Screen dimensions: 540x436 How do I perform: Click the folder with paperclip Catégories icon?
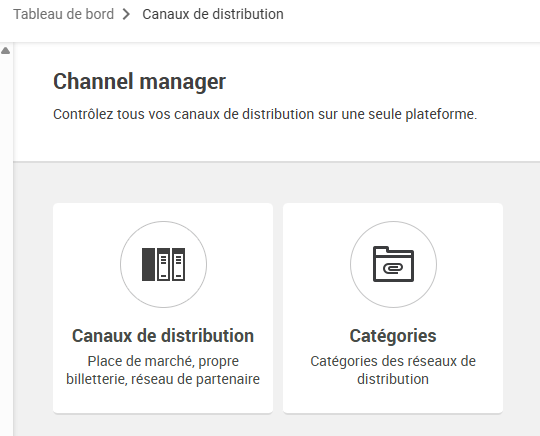393,264
